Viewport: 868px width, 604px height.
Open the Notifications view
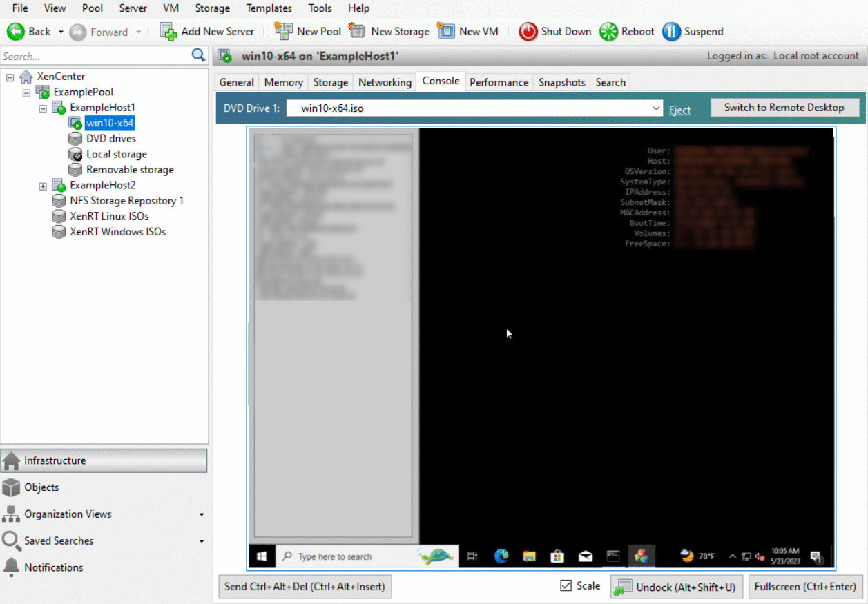51,567
